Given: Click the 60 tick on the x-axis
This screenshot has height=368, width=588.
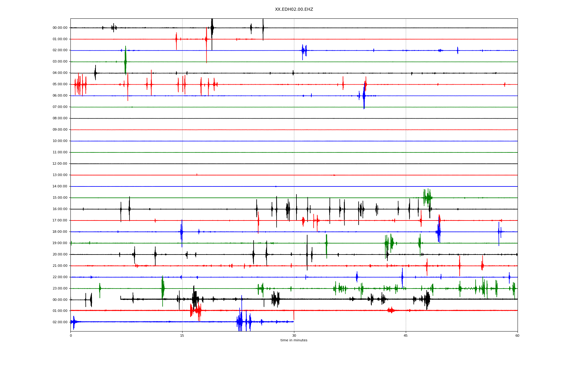Looking at the screenshot, I should (x=517, y=335).
